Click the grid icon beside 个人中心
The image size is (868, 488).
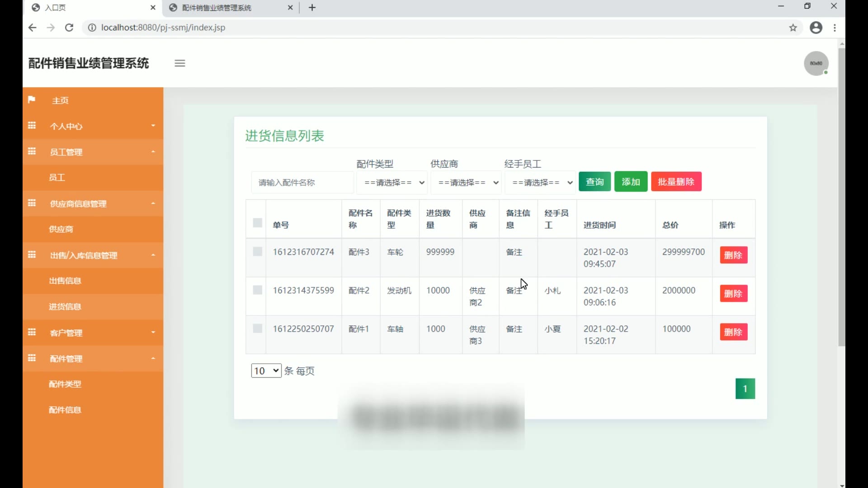[32, 126]
